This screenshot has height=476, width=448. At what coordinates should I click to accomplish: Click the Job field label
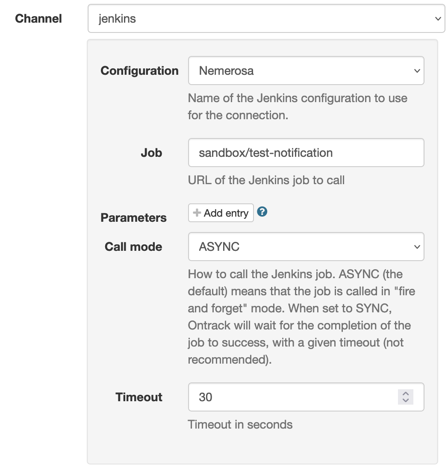(151, 153)
